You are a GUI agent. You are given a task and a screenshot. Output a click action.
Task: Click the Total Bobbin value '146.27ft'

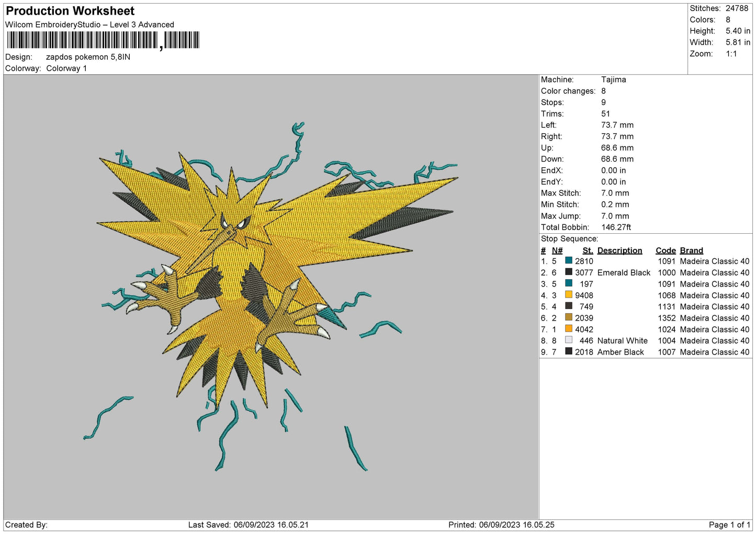(x=616, y=227)
